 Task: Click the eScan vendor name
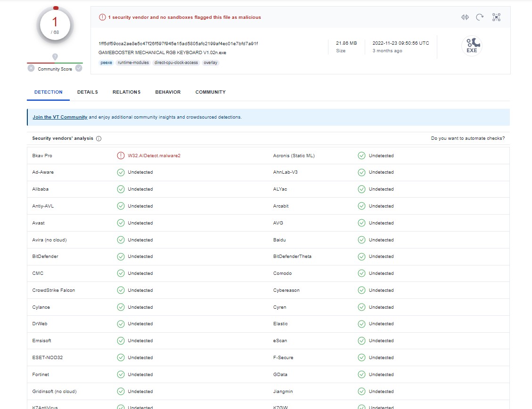(280, 341)
